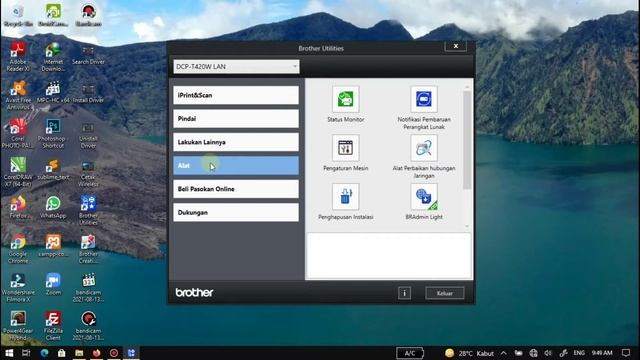Select Cetak Wireless desktop icon
The image size is (640, 360).
click(88, 173)
